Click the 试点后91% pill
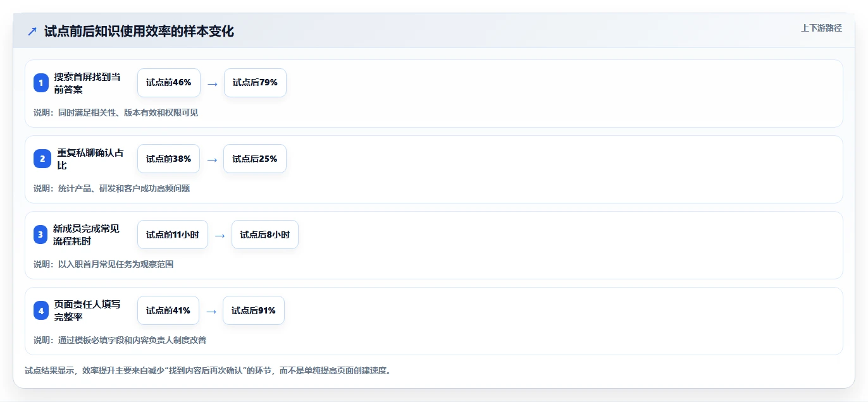Image resolution: width=868 pixels, height=402 pixels. [254, 310]
